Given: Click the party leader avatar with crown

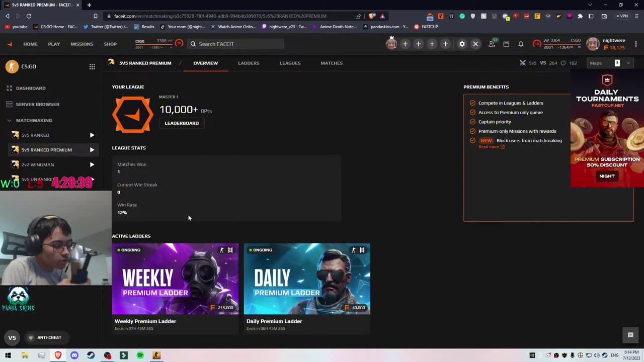Looking at the screenshot, I should coord(391,44).
